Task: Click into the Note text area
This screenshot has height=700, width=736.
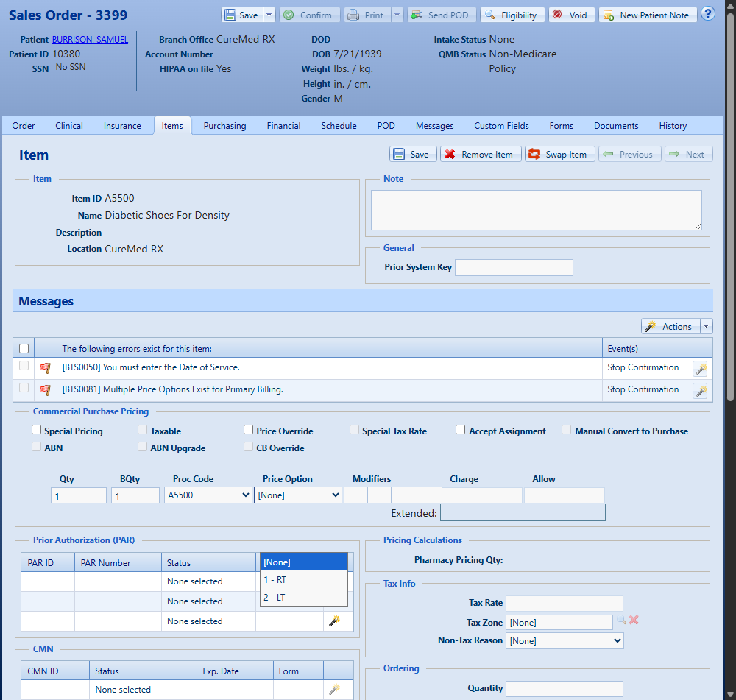Action: pyautogui.click(x=536, y=210)
